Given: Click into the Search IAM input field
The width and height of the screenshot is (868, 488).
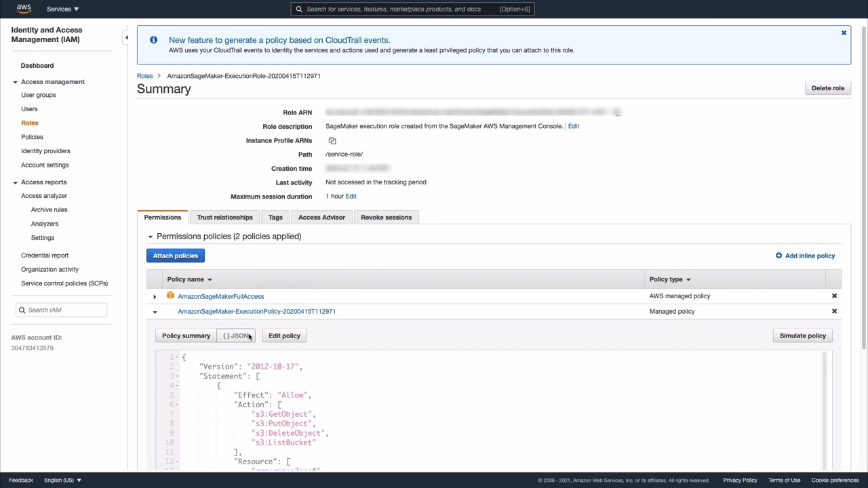Looking at the screenshot, I should coord(62,310).
